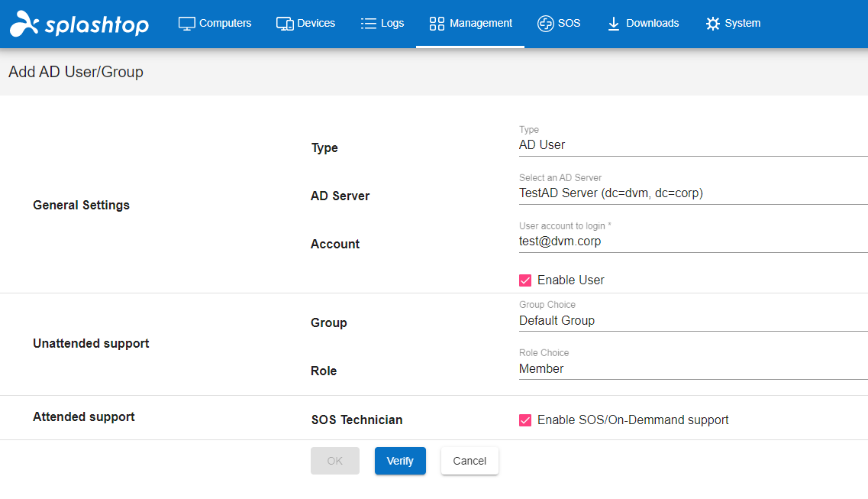Toggle the Enable SOS/On-Demmand support checkbox

coord(525,420)
